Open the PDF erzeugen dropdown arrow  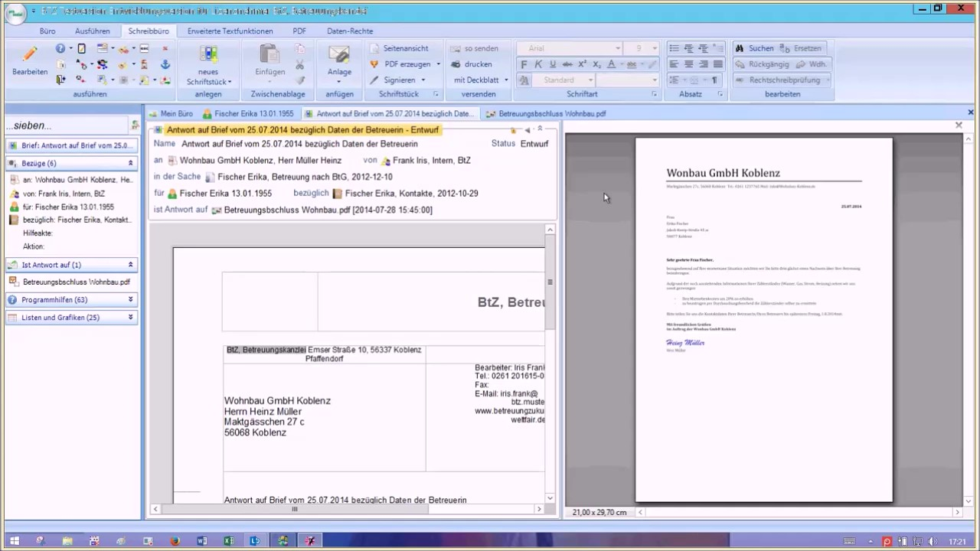point(438,64)
